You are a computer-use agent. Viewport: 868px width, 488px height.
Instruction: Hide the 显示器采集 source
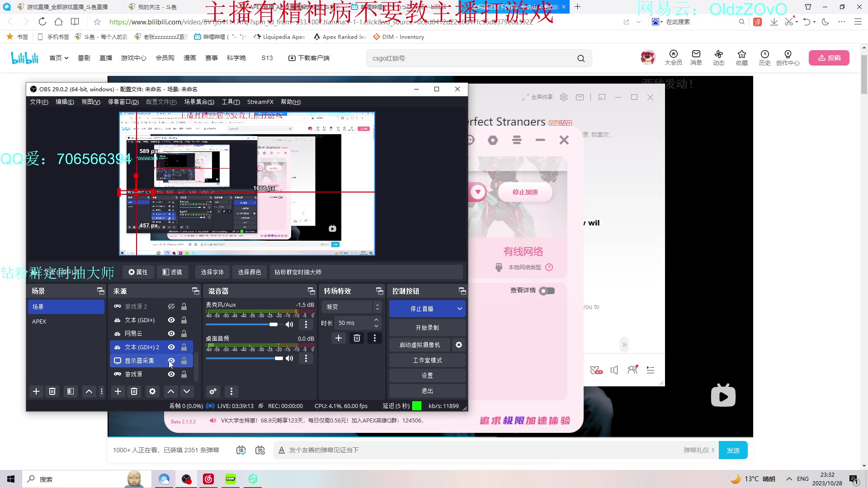[171, 361]
